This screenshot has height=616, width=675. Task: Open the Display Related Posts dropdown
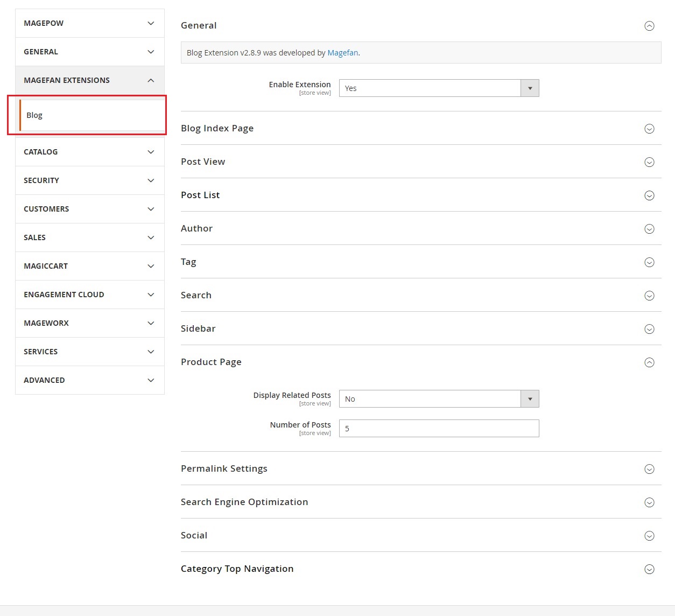[x=439, y=399]
